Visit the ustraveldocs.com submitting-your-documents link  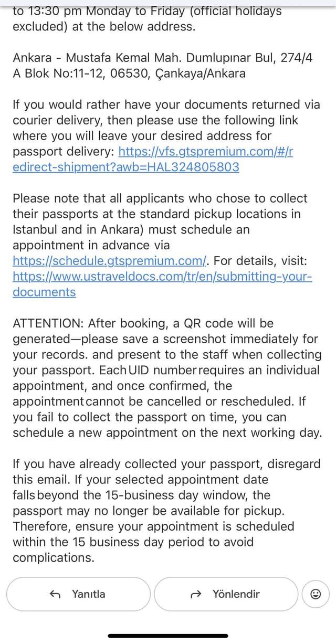click(162, 284)
